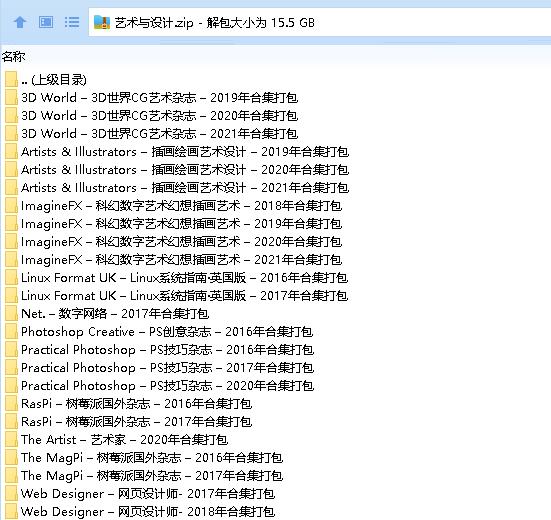
Task: Select Artists & Illustrators 2020年合集打包 folder
Action: click(185, 170)
